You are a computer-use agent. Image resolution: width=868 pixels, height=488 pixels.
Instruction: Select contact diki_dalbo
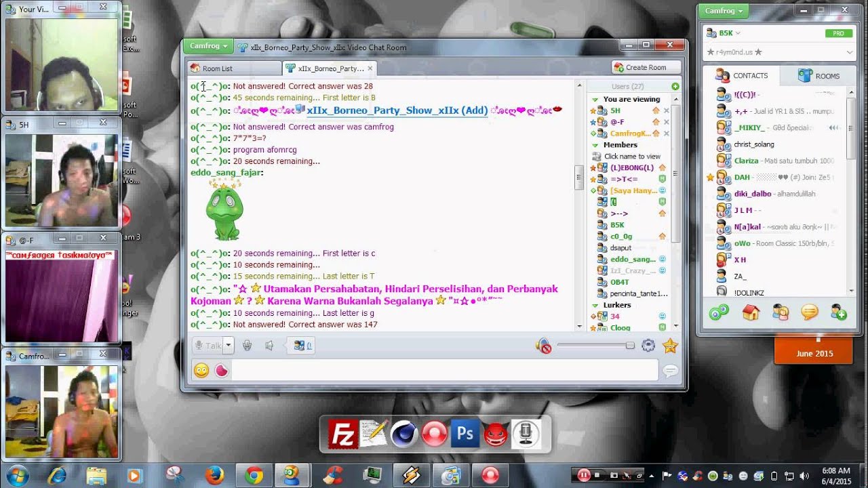[752, 194]
